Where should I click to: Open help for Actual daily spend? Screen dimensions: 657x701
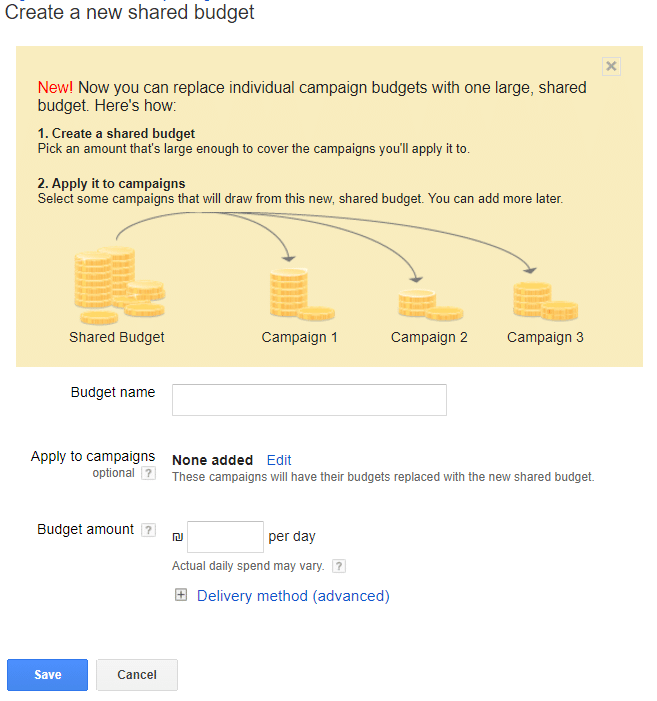339,566
